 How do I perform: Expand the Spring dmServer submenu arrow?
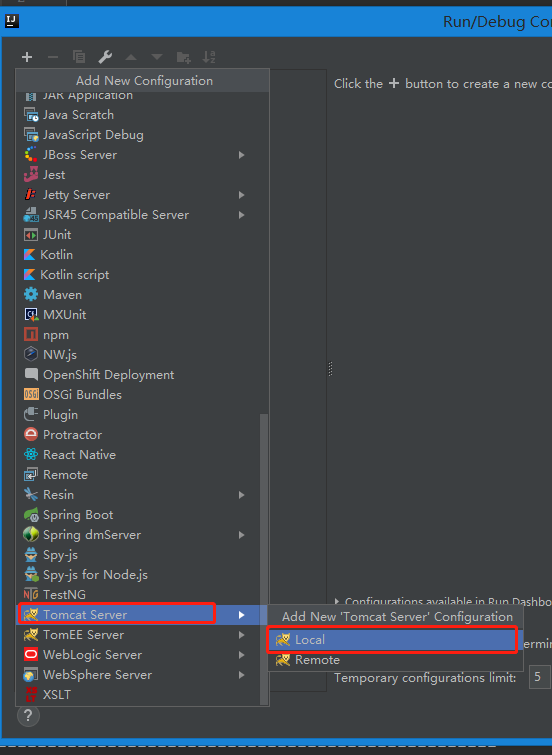pyautogui.click(x=241, y=535)
